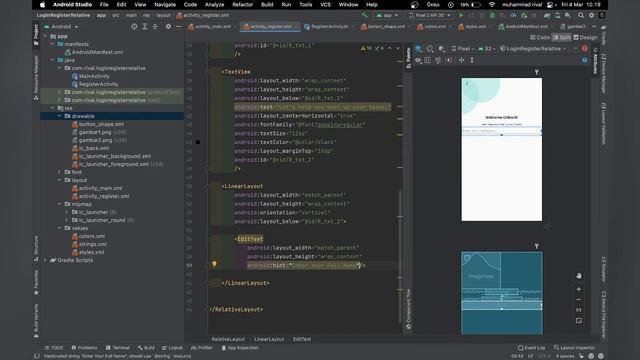Click Zoom In plus on preview
Viewport: 640px width, 360px height.
pos(579,289)
